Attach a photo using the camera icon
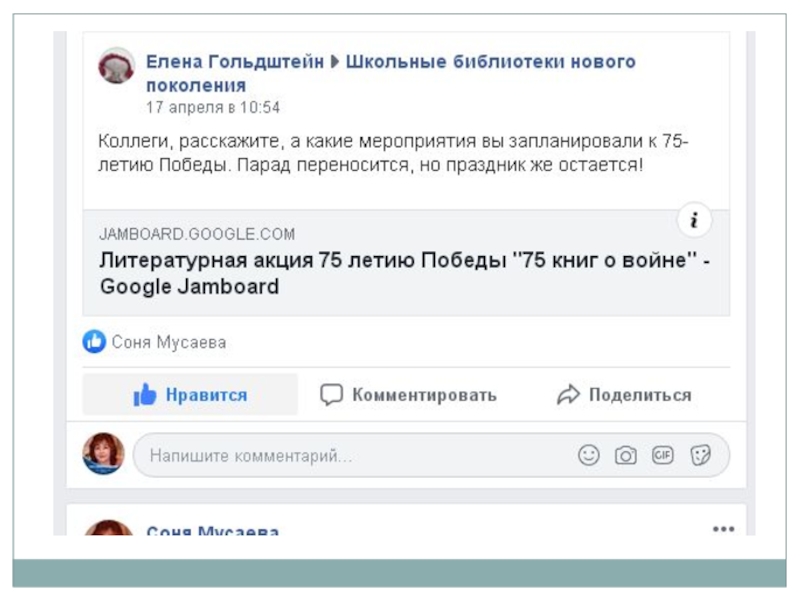The height and width of the screenshot is (600, 800). click(x=626, y=456)
